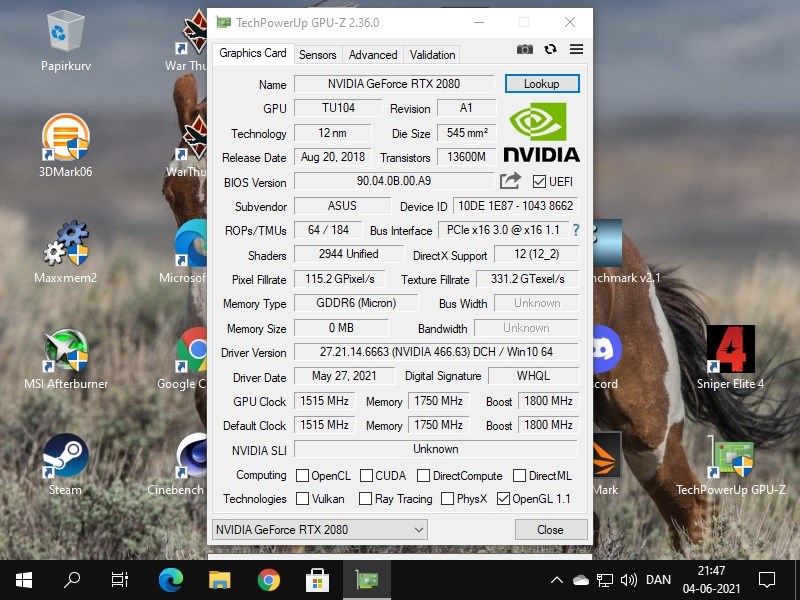Open the volume control in system tray
This screenshot has height=600, width=800.
pos(629,580)
